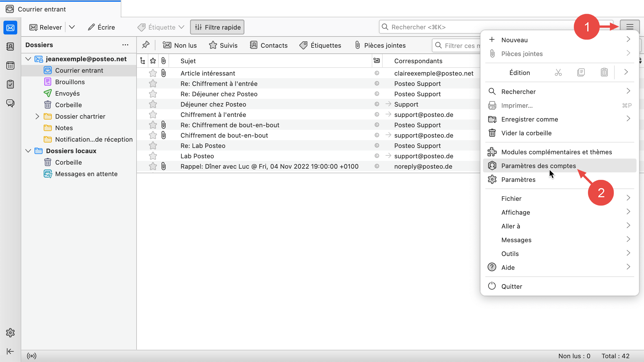The image size is (644, 362).
Task: Toggle the Non lus quick filter
Action: (180, 45)
